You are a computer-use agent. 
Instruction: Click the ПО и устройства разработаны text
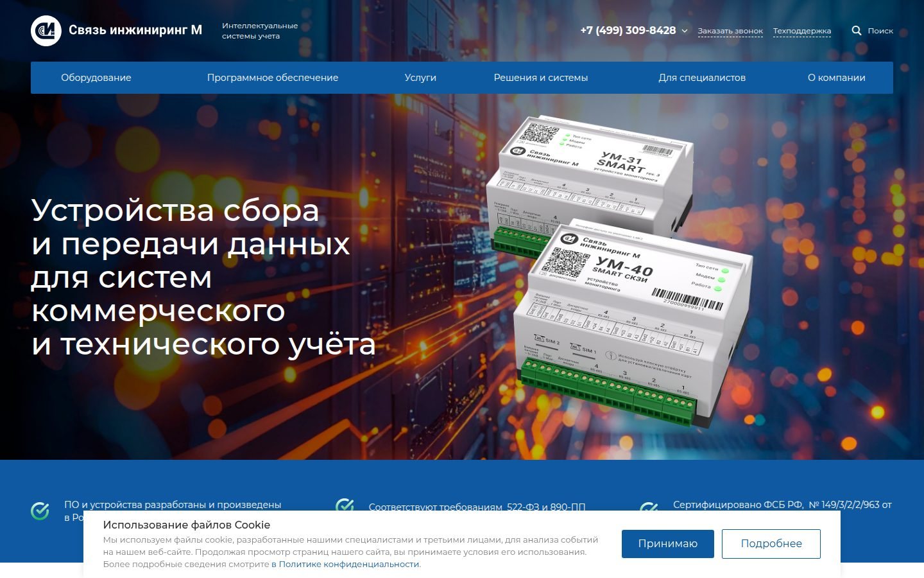(x=173, y=505)
